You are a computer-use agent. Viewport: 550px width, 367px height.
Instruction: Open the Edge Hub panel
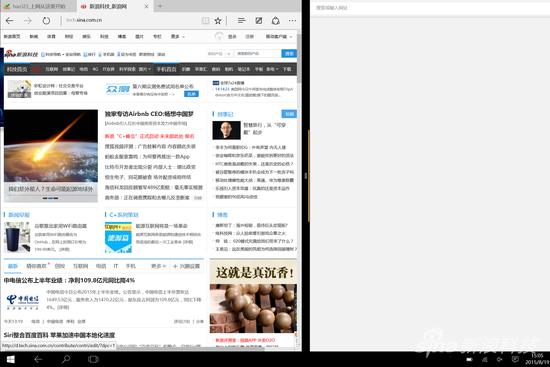click(241, 21)
